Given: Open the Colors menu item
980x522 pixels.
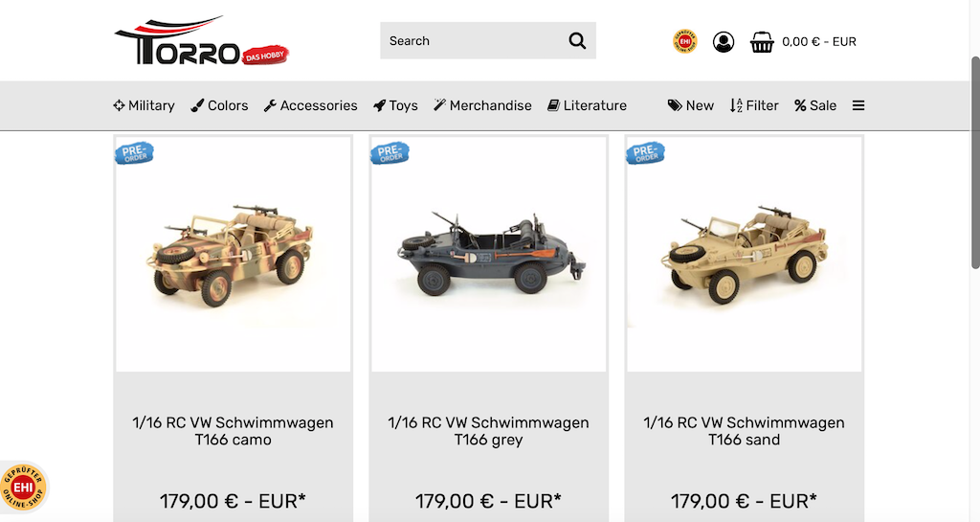Looking at the screenshot, I should pos(219,105).
